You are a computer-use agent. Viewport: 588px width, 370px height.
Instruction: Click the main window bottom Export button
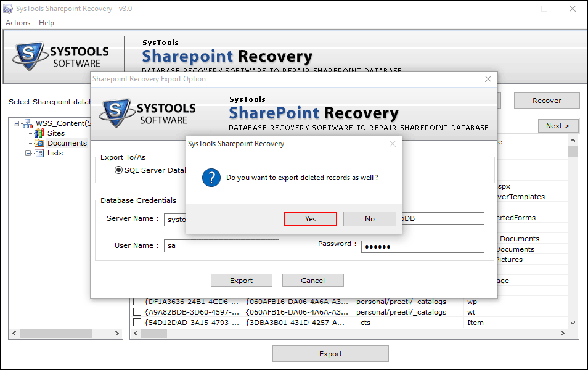pyautogui.click(x=330, y=354)
